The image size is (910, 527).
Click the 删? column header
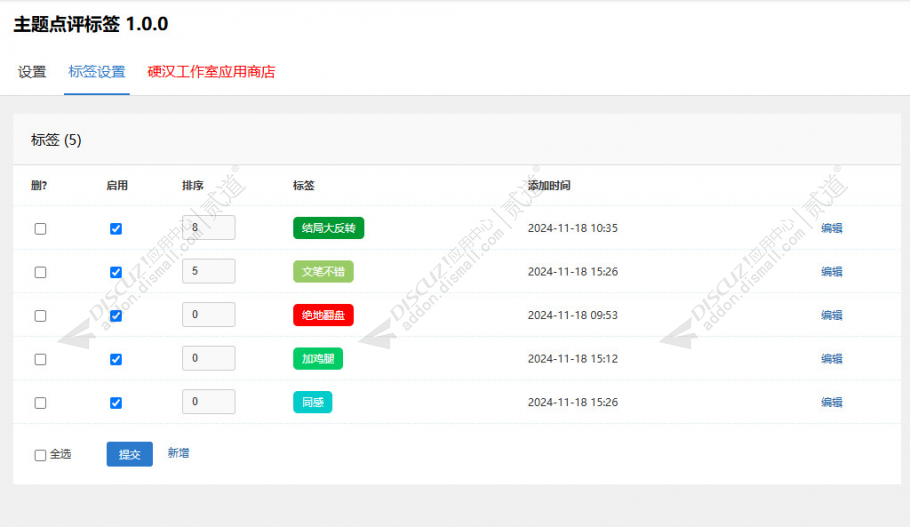coord(39,186)
